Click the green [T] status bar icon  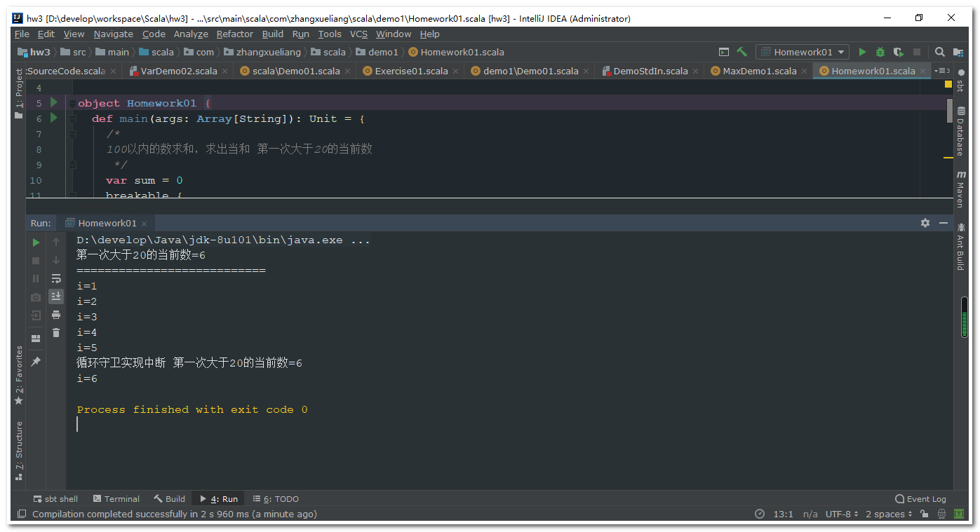tap(959, 514)
